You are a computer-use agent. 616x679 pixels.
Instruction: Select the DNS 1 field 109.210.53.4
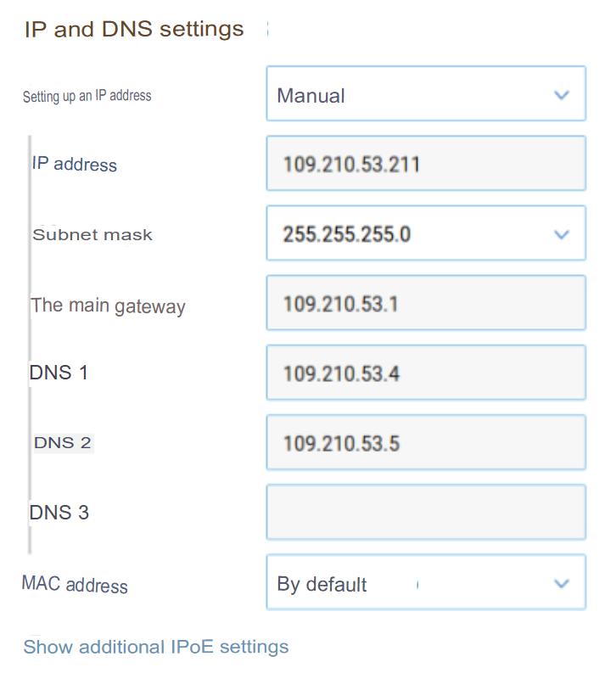425,373
